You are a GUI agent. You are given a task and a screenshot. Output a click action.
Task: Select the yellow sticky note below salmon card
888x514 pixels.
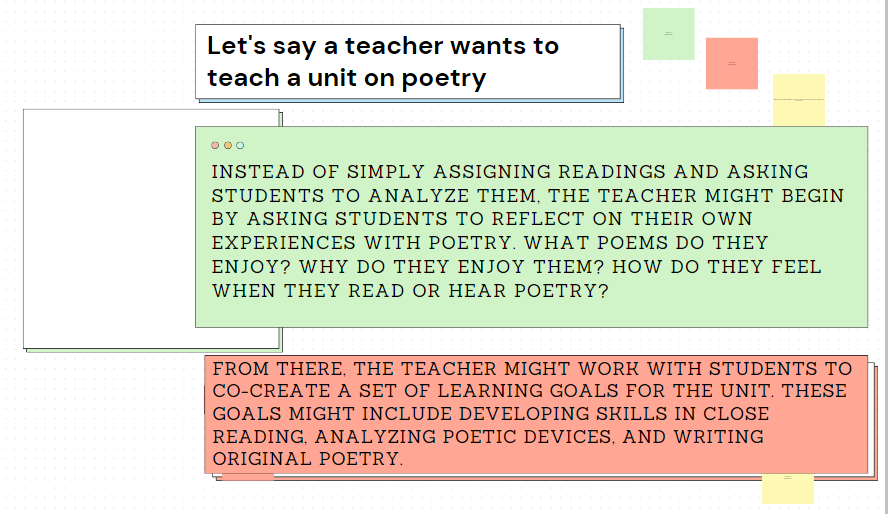point(788,489)
